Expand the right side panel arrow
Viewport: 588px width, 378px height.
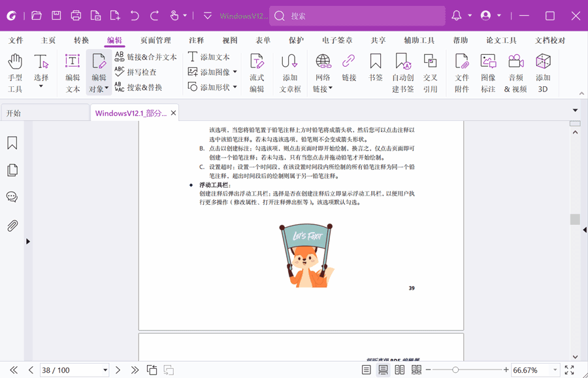coord(585,230)
